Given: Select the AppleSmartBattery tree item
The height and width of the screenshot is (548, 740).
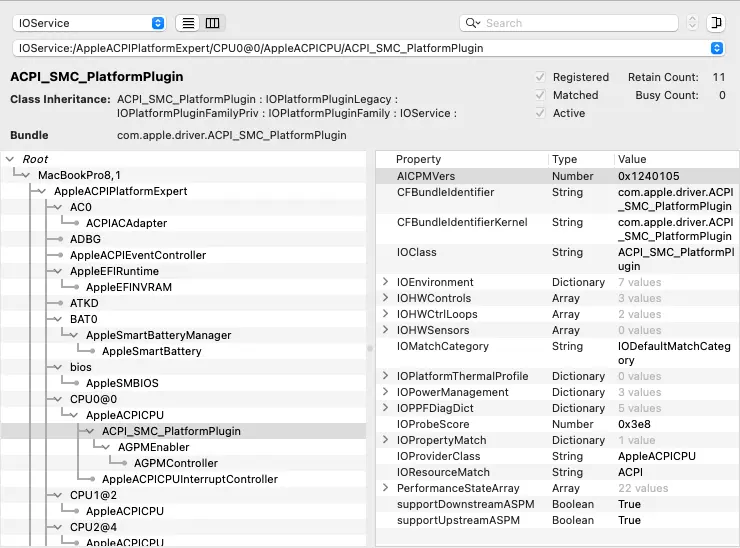Looking at the screenshot, I should coord(151,351).
